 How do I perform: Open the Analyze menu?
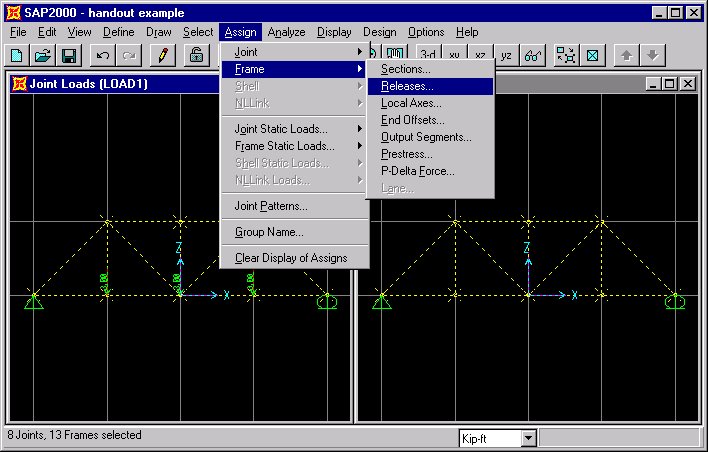coord(286,32)
